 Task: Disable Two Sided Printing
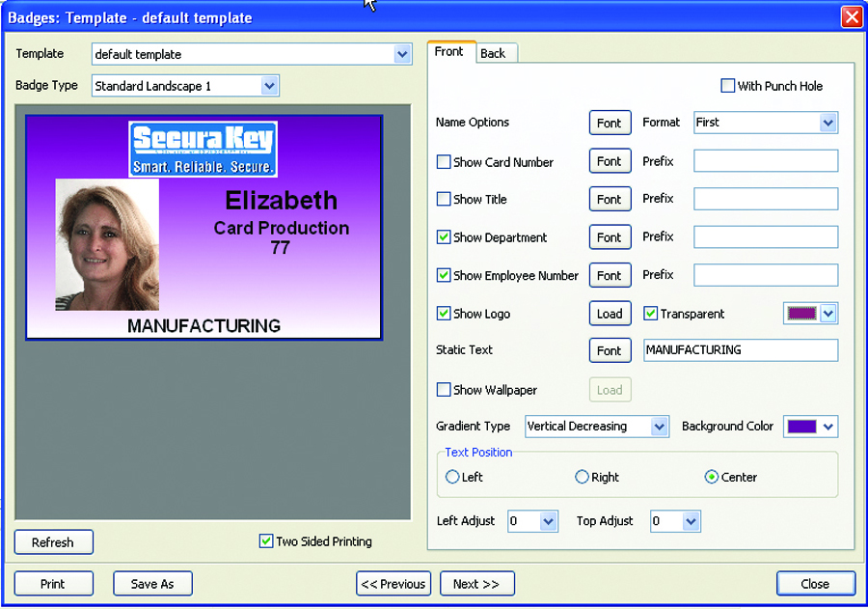coord(266,541)
